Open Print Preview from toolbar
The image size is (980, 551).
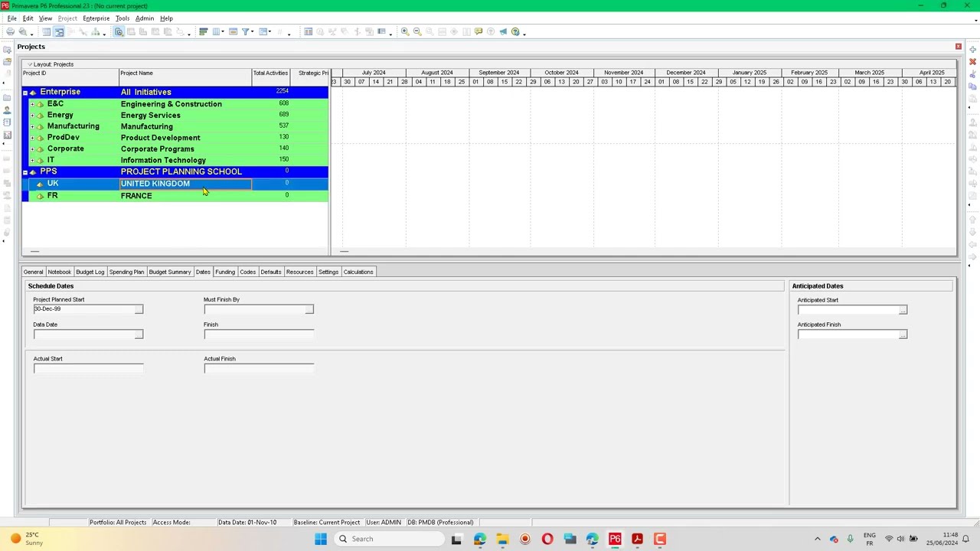tap(22, 31)
